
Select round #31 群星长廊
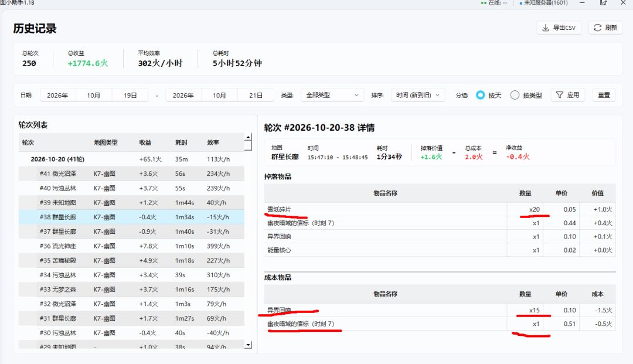point(131,318)
